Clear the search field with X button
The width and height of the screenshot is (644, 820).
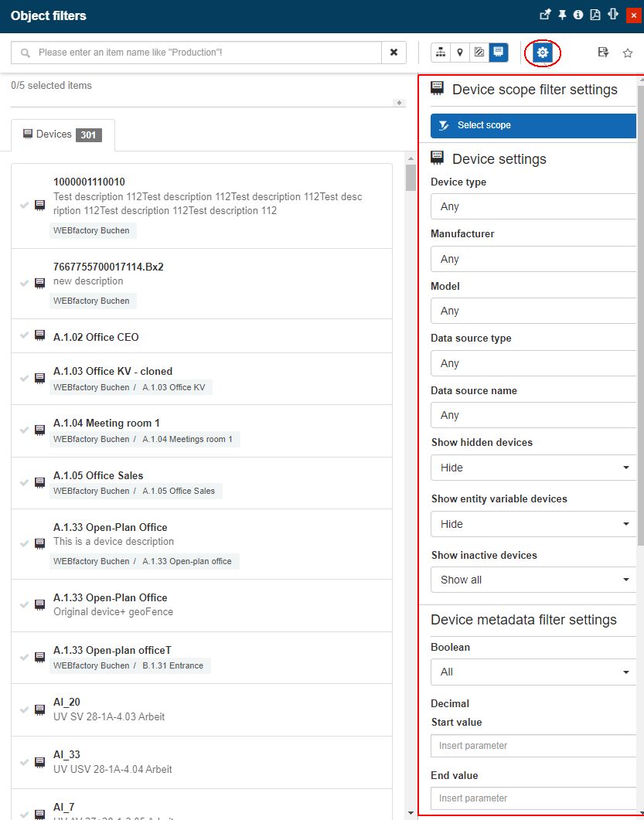[394, 53]
